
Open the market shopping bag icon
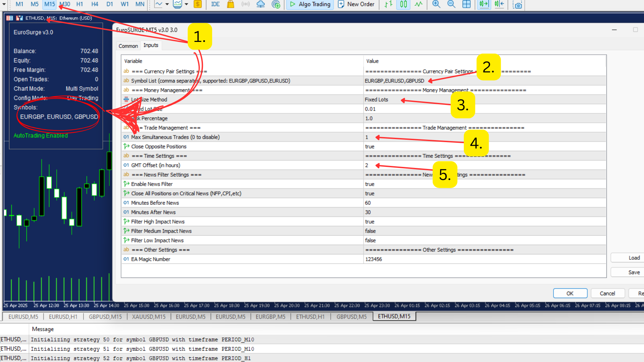230,4
